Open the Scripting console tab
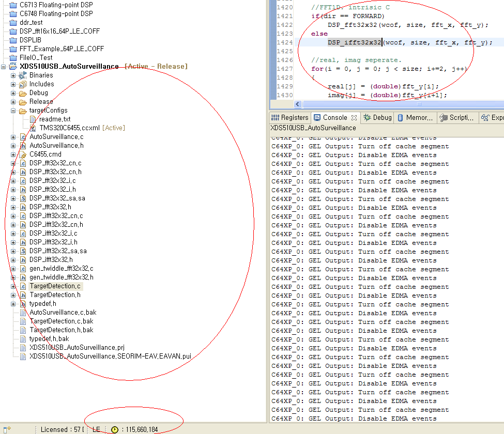Image resolution: width=504 pixels, height=434 pixels. pyautogui.click(x=456, y=118)
